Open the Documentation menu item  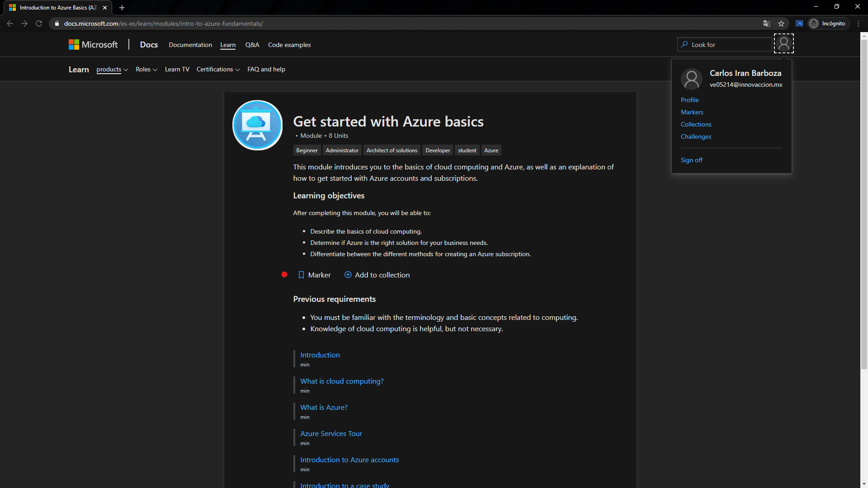(190, 45)
